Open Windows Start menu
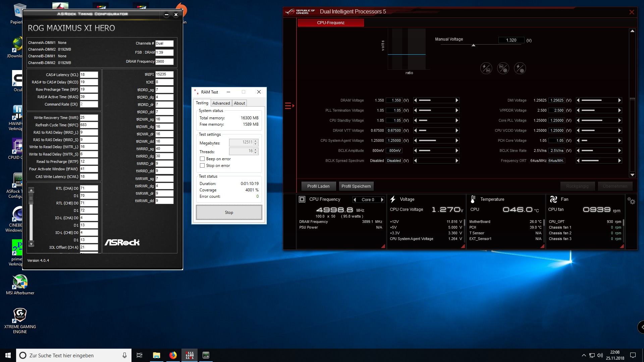The image size is (644, 362). pos(8,355)
